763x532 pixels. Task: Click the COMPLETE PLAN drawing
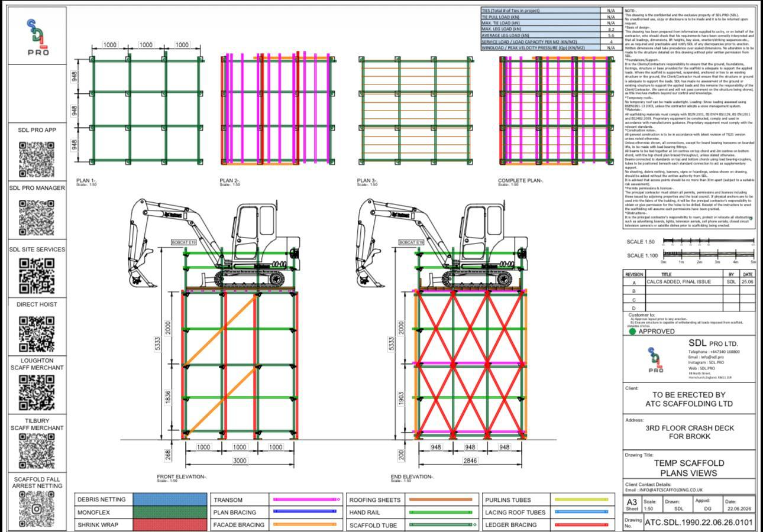pos(558,110)
